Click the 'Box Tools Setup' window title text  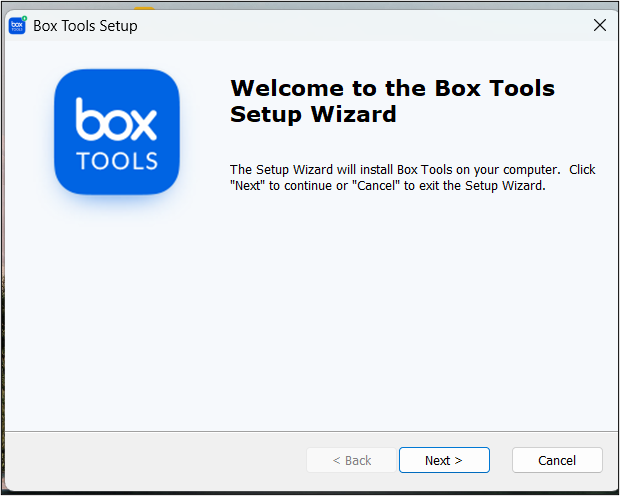pos(85,26)
